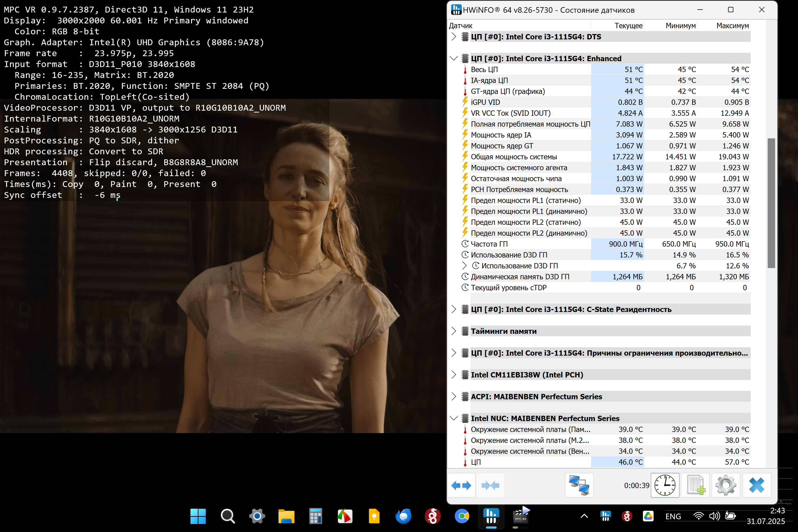Viewport: 798px width, 532px height.
Task: Open sensor settings gear icon
Action: 726,485
